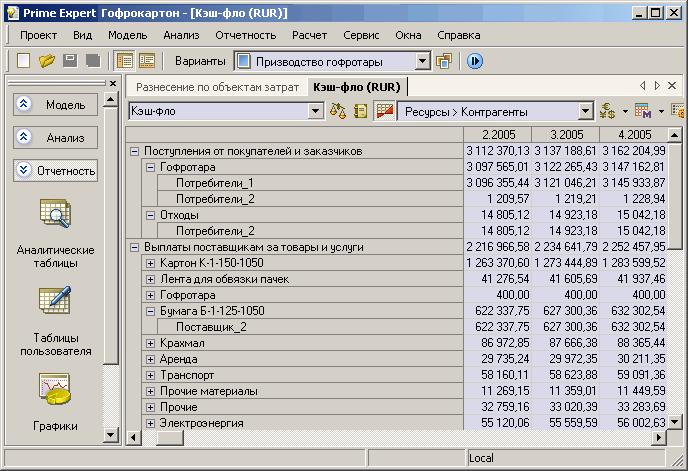Screen dimensions: 688x471
Task: Select the Кэш-фло (RUR) tab
Action: [357, 87]
